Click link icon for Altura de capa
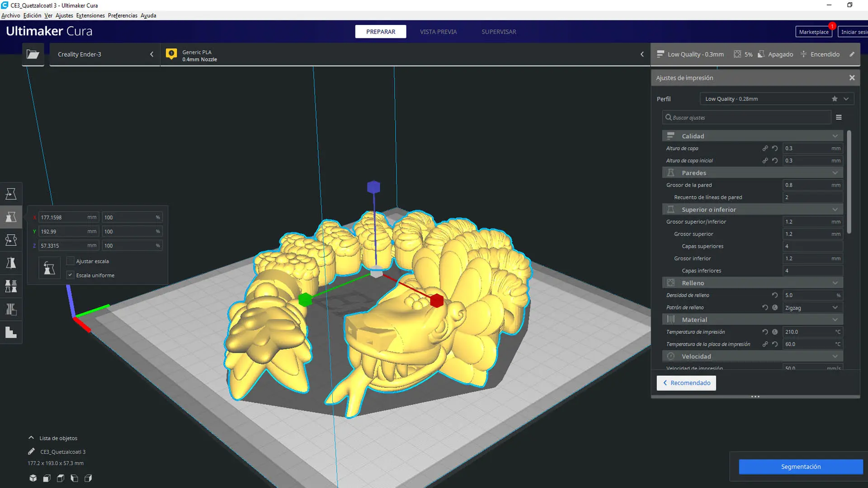Viewport: 868px width, 488px height. (x=765, y=148)
